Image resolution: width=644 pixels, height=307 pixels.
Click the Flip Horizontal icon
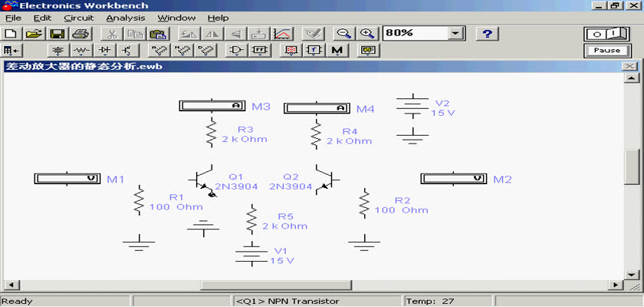[212, 34]
